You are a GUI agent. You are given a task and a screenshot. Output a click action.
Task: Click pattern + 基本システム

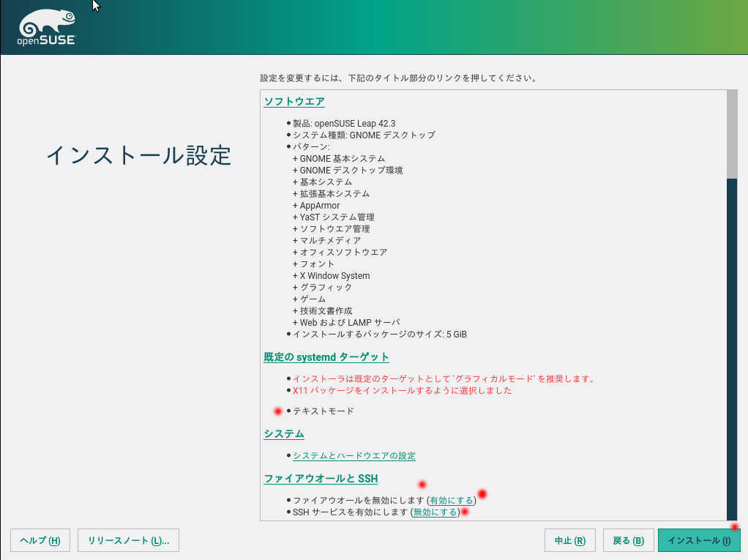[322, 182]
